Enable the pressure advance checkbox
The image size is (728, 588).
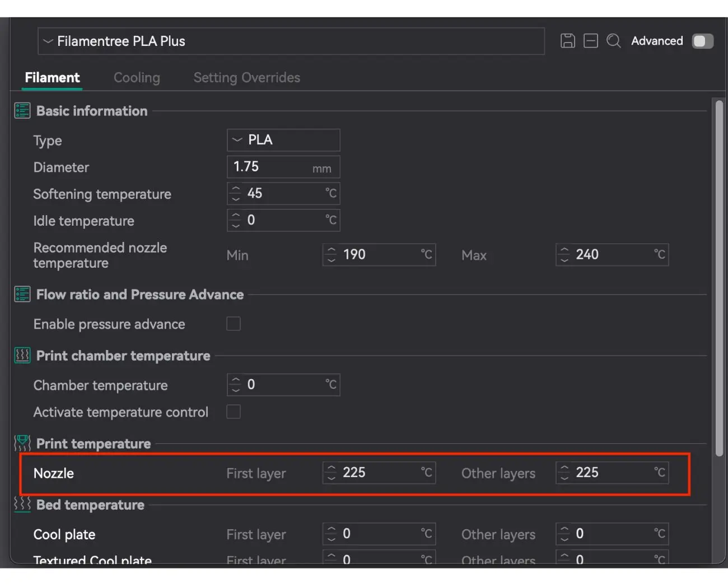(234, 324)
